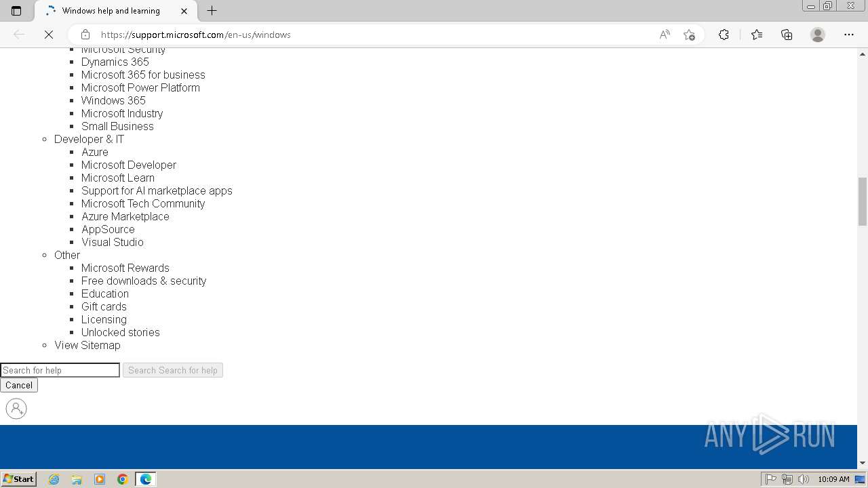Click the Other menu heading

pyautogui.click(x=67, y=255)
